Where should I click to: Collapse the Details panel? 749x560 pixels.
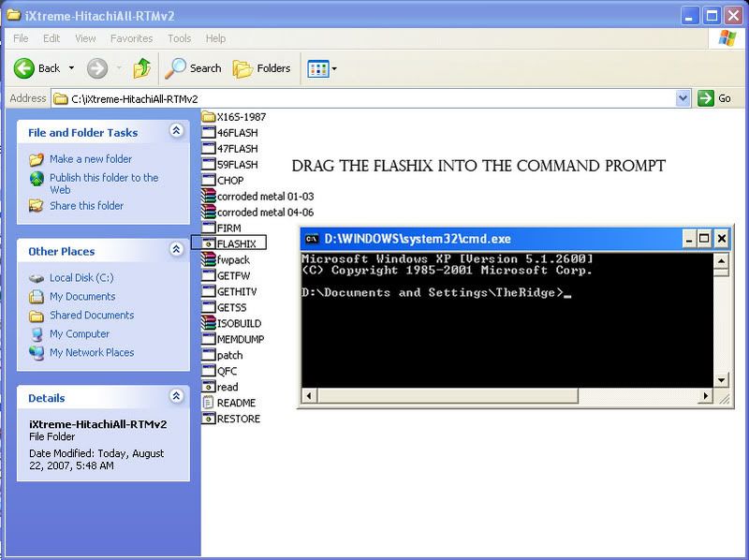click(176, 395)
